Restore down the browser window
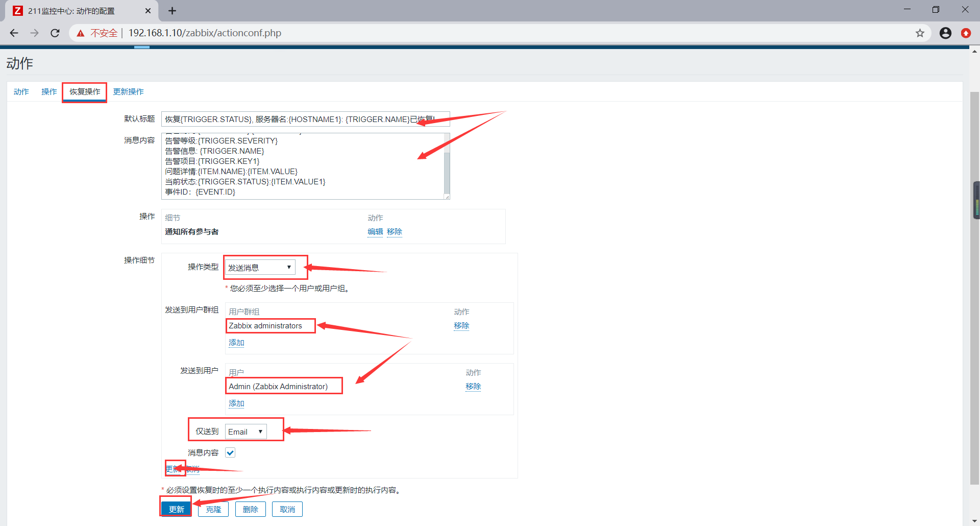This screenshot has width=980, height=526. click(936, 9)
